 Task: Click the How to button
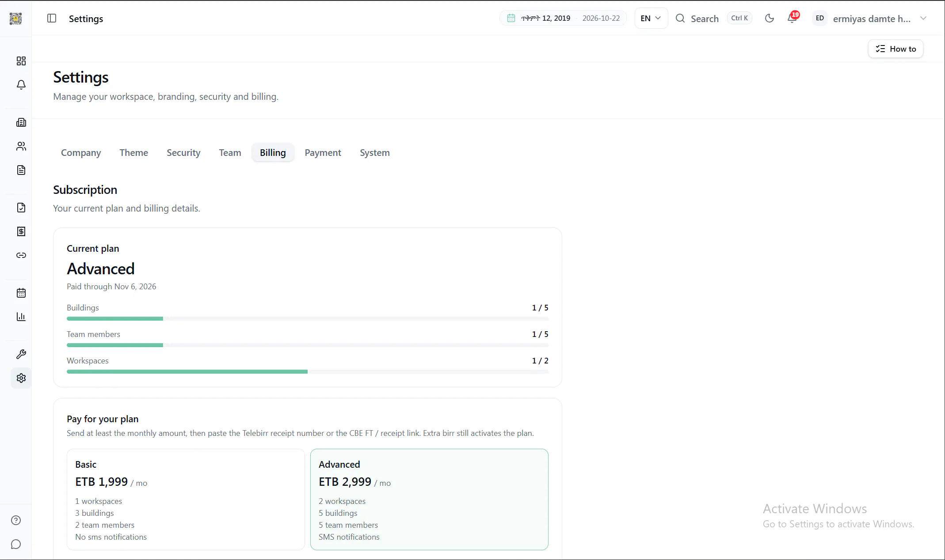pyautogui.click(x=895, y=49)
